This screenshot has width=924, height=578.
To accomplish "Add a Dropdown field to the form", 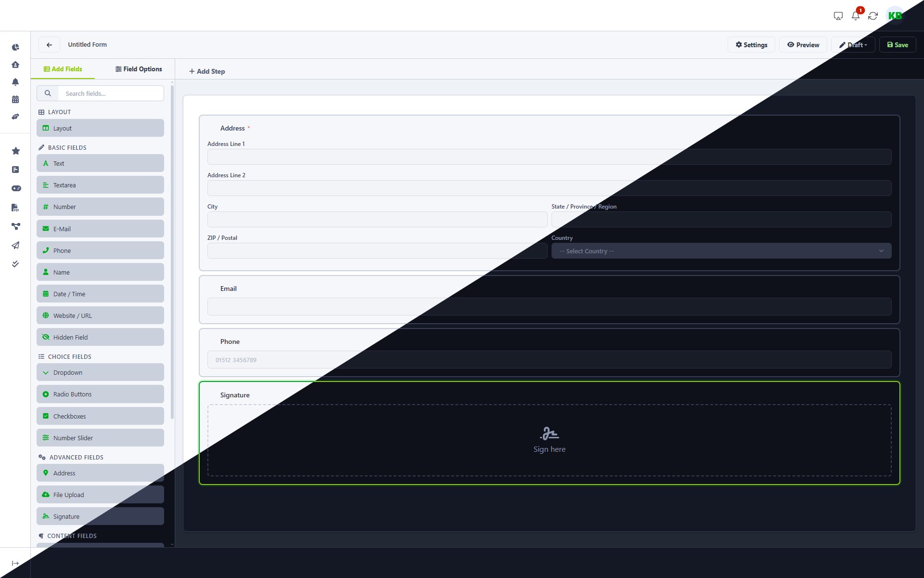I will 100,372.
